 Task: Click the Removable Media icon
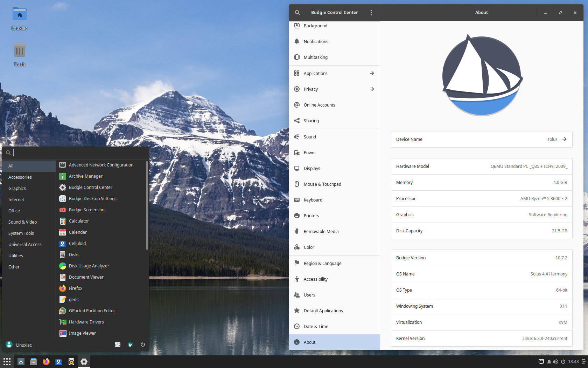(x=297, y=231)
